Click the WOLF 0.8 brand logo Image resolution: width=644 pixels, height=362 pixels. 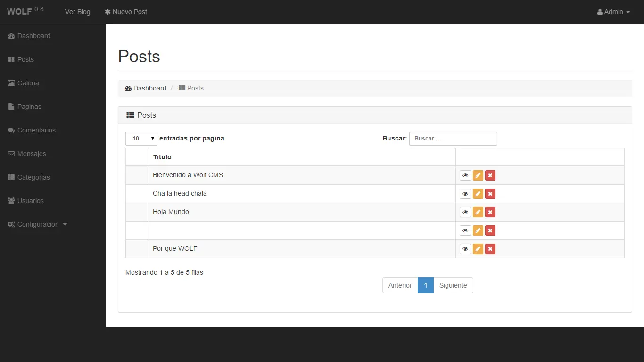pyautogui.click(x=25, y=11)
